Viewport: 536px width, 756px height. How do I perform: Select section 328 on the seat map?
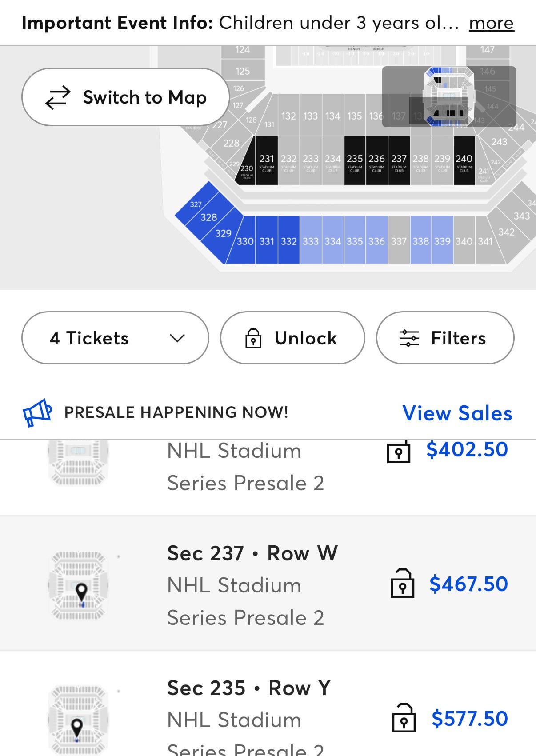point(208,217)
